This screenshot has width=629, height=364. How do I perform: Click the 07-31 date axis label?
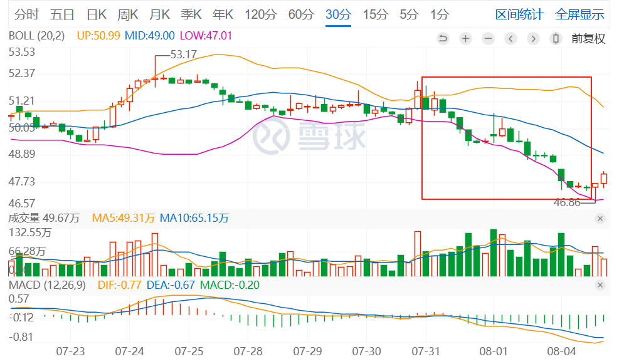(x=426, y=351)
